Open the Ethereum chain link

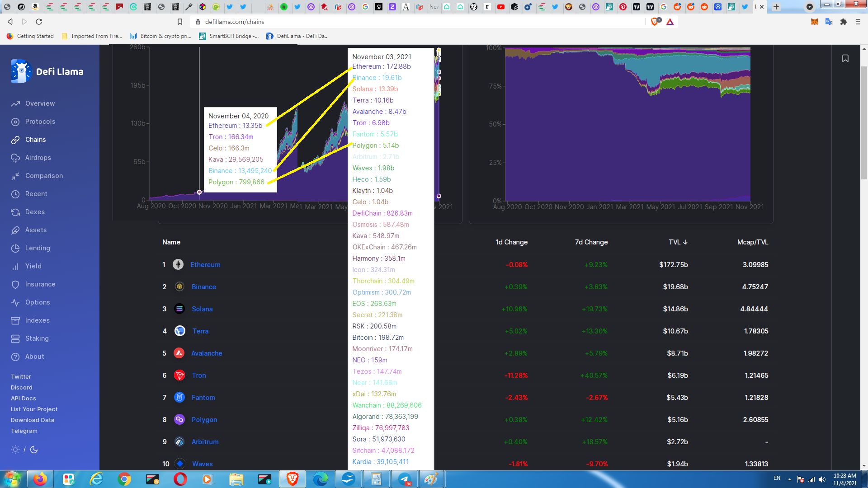tap(205, 265)
